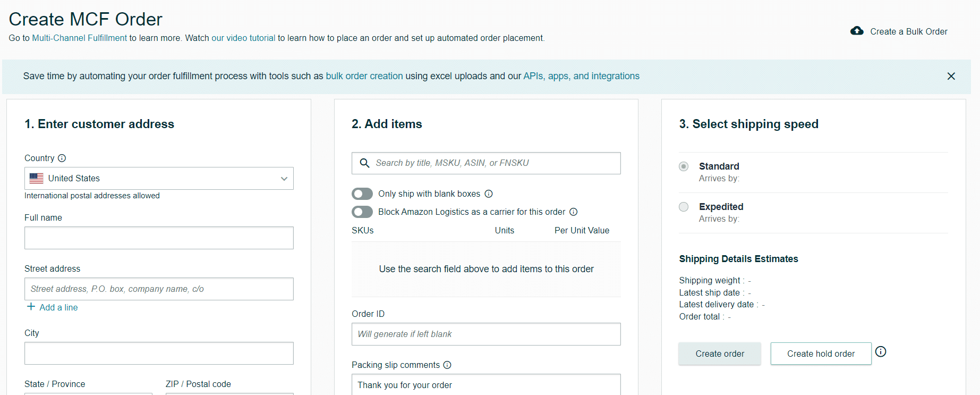980x395 pixels.
Task: Click the Create hold order button
Action: tap(821, 354)
